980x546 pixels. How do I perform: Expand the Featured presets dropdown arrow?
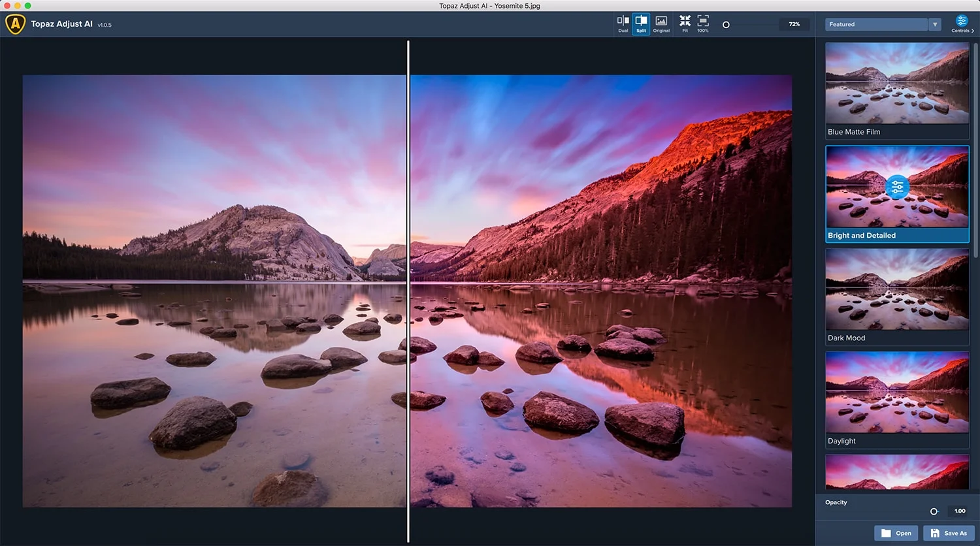(x=935, y=25)
